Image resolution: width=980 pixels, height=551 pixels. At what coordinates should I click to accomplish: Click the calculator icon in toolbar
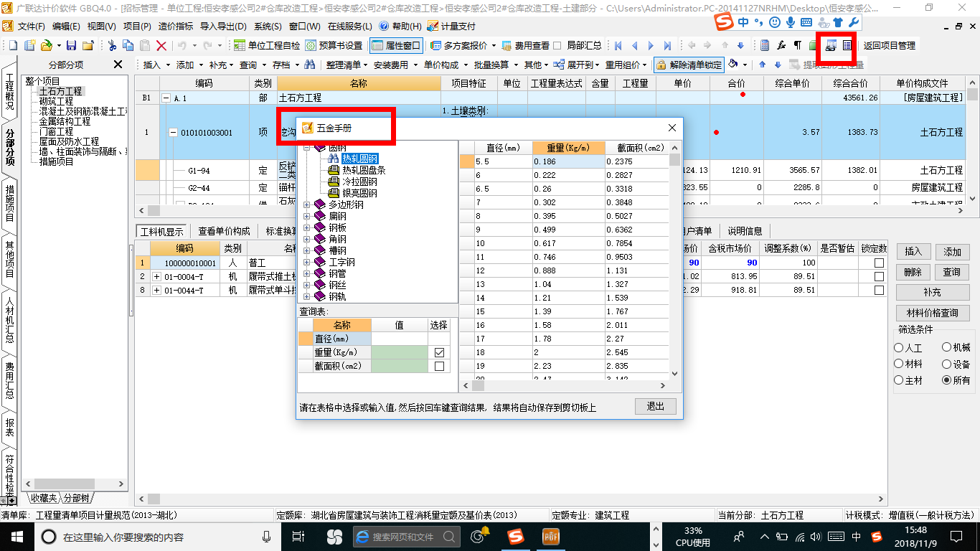point(765,45)
